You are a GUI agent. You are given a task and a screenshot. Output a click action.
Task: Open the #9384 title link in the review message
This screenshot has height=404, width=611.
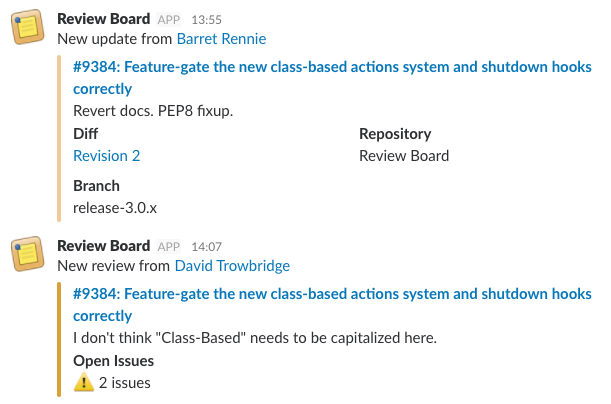(332, 294)
